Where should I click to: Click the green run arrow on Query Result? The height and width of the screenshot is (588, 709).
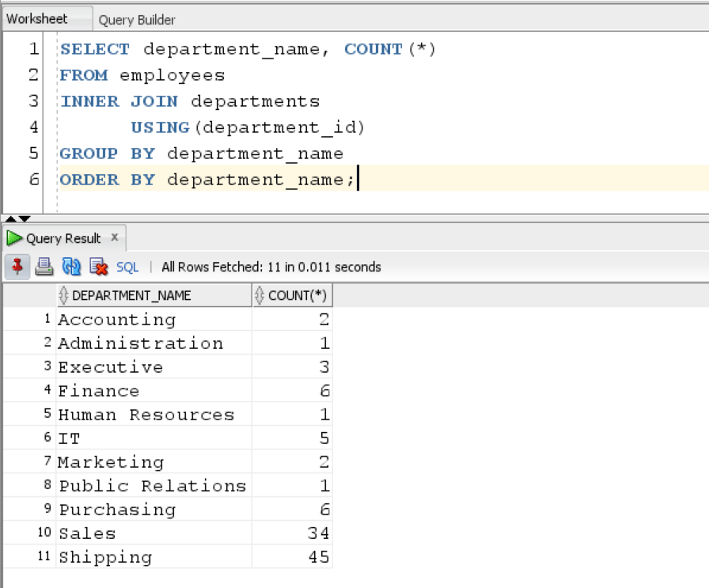click(x=13, y=237)
